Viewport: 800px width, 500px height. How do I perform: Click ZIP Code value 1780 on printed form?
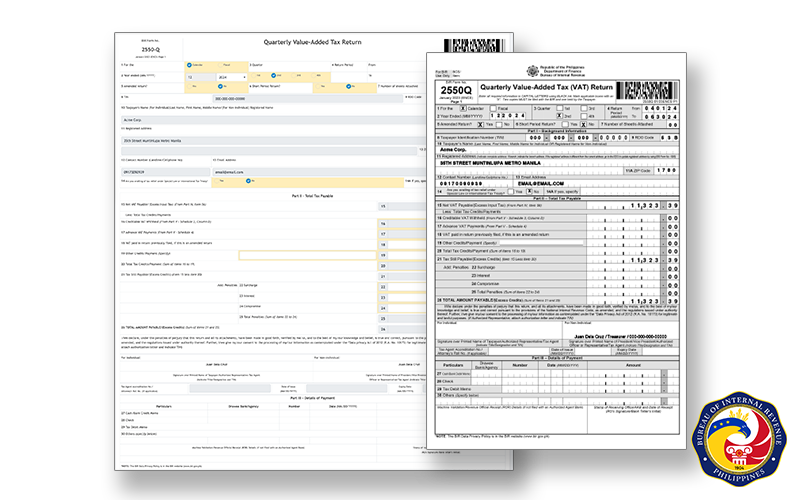(666, 170)
